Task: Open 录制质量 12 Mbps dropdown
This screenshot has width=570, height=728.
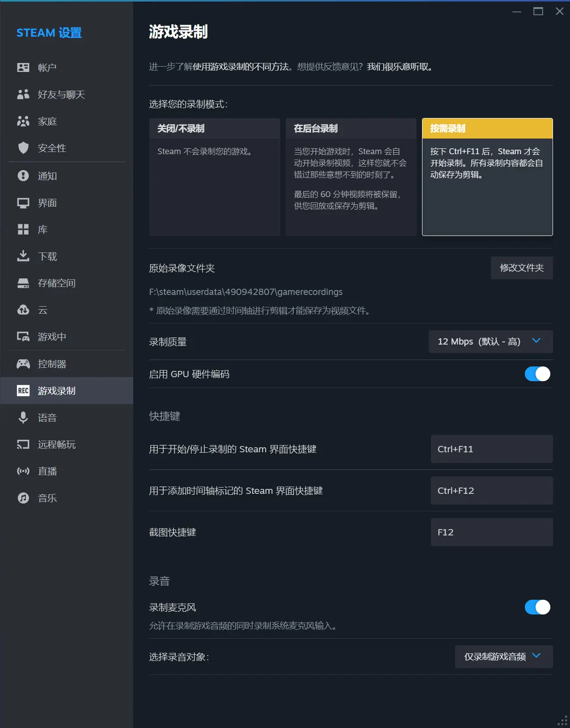Action: (490, 341)
